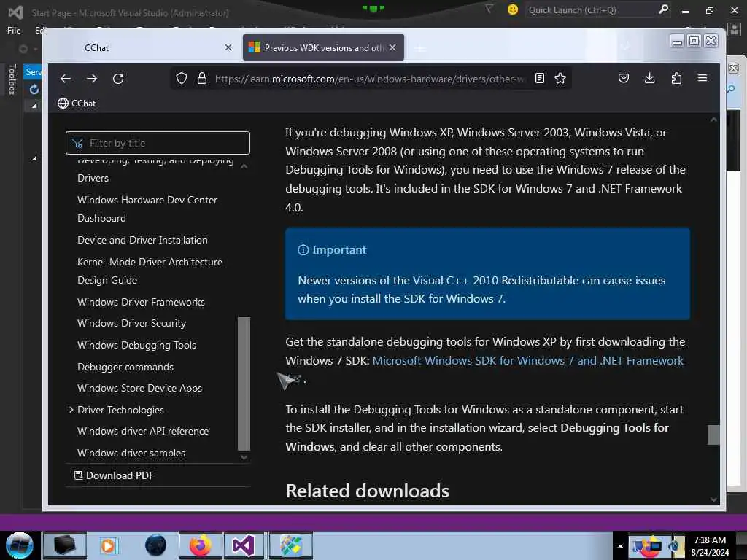
Task: Open the dark globe taskbar icon
Action: point(156,545)
